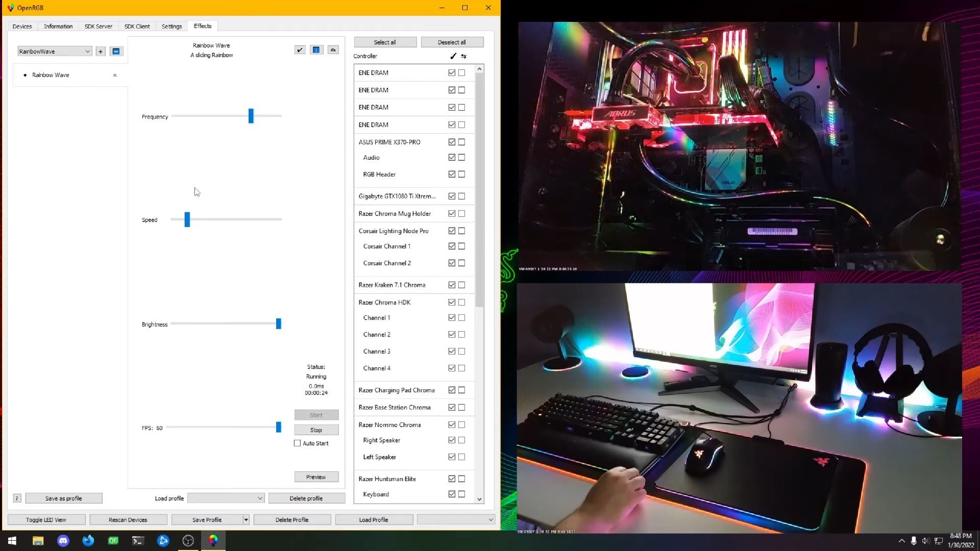Viewport: 980px width, 551px height.
Task: Enable reverse checkbox for Corsair Channel 1
Action: (x=462, y=246)
